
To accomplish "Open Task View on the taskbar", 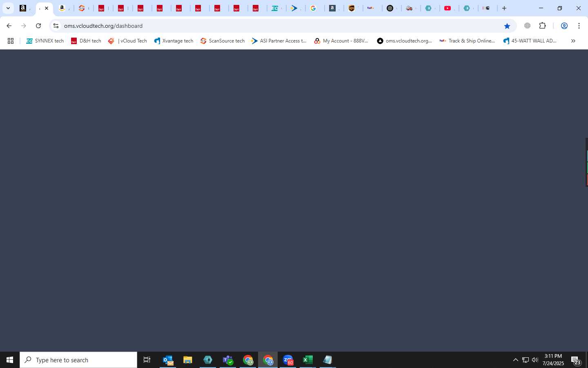I will tap(147, 360).
